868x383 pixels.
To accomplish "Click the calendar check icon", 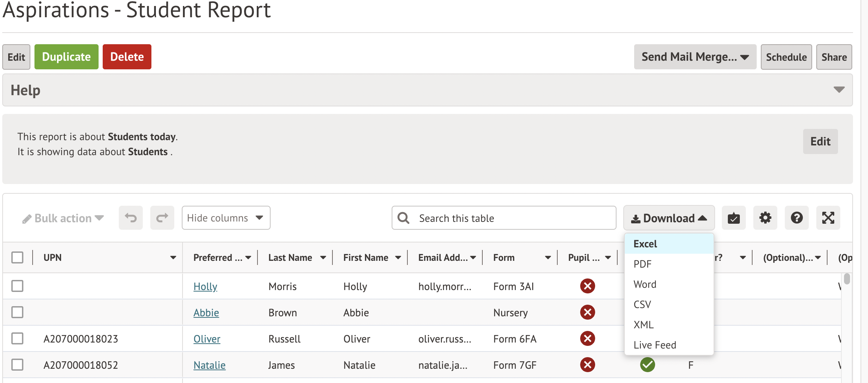I will (733, 218).
